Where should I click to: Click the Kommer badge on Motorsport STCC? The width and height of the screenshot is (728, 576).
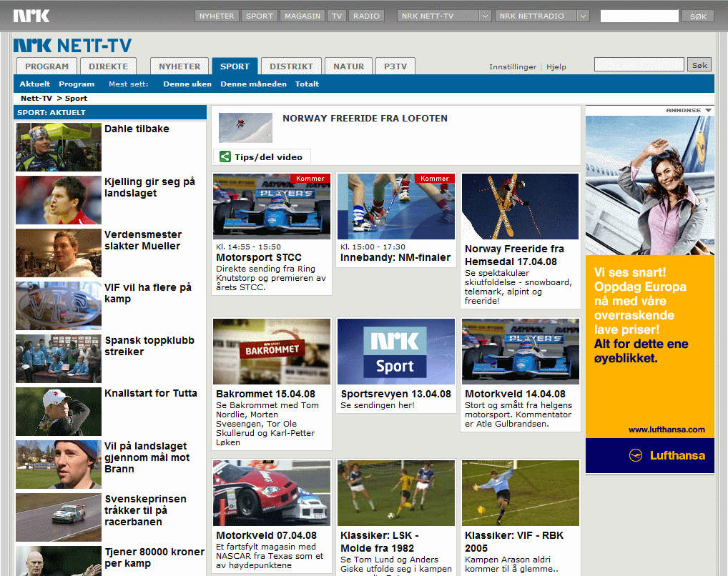(310, 179)
